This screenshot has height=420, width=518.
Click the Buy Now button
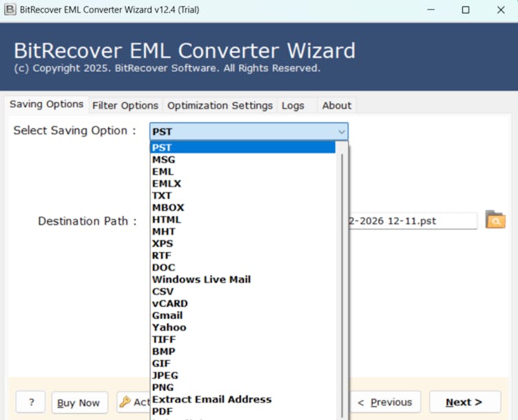(x=78, y=403)
